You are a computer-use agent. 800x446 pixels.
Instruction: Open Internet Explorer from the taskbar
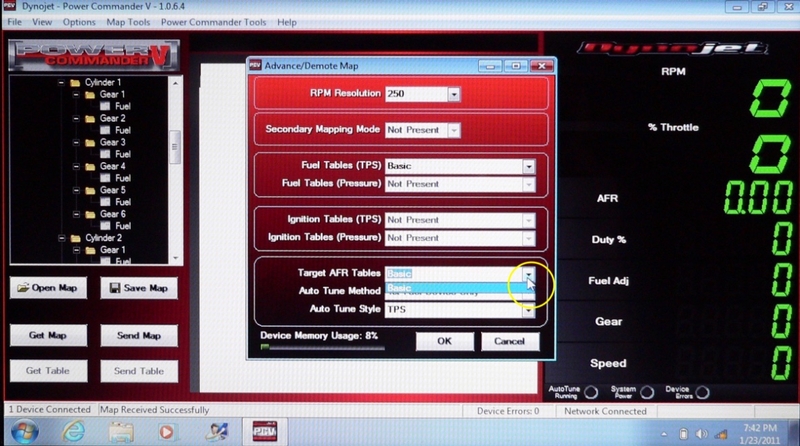[73, 431]
